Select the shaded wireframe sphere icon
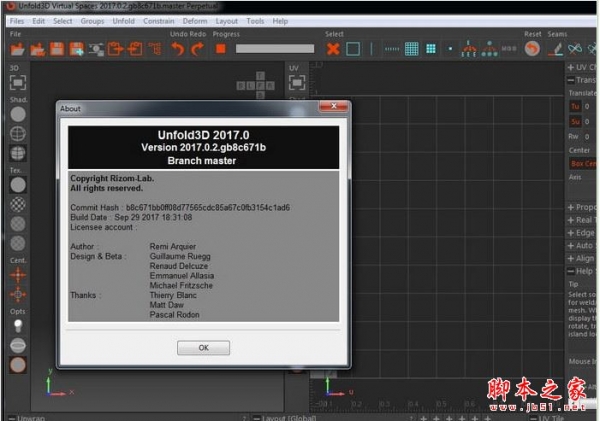Screen dimensions: 600x421 pos(18,153)
